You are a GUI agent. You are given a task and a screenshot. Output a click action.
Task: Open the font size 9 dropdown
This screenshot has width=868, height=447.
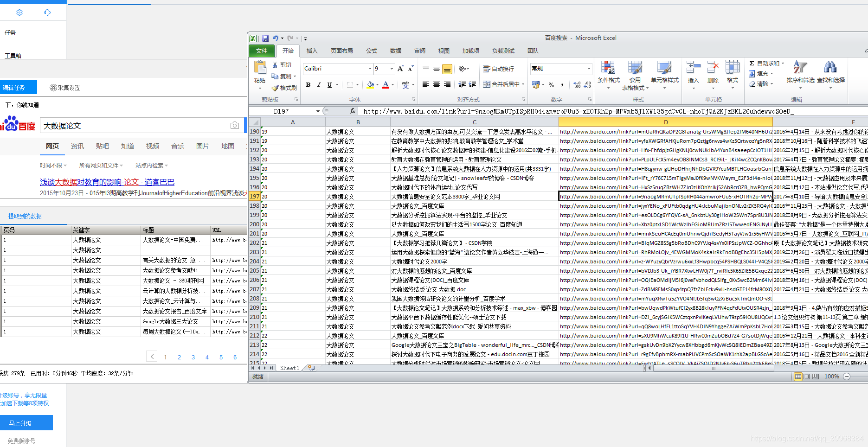tap(392, 69)
